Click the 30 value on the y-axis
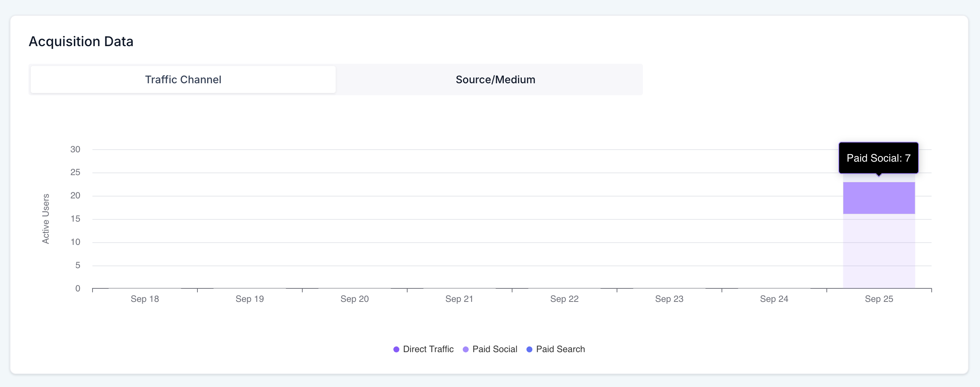Screen dimensions: 980x387 [x=75, y=149]
